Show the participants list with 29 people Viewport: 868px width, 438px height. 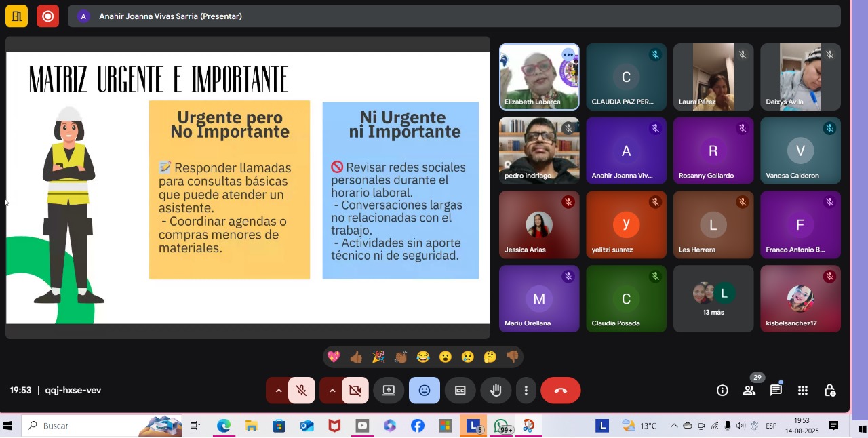(749, 391)
